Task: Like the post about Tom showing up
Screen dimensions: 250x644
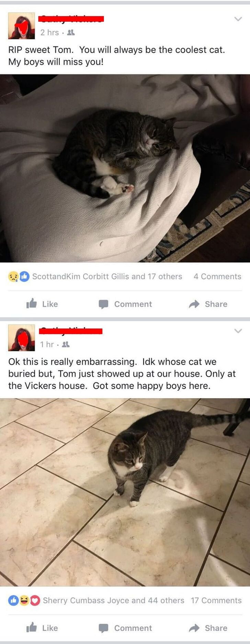Action: (x=42, y=628)
